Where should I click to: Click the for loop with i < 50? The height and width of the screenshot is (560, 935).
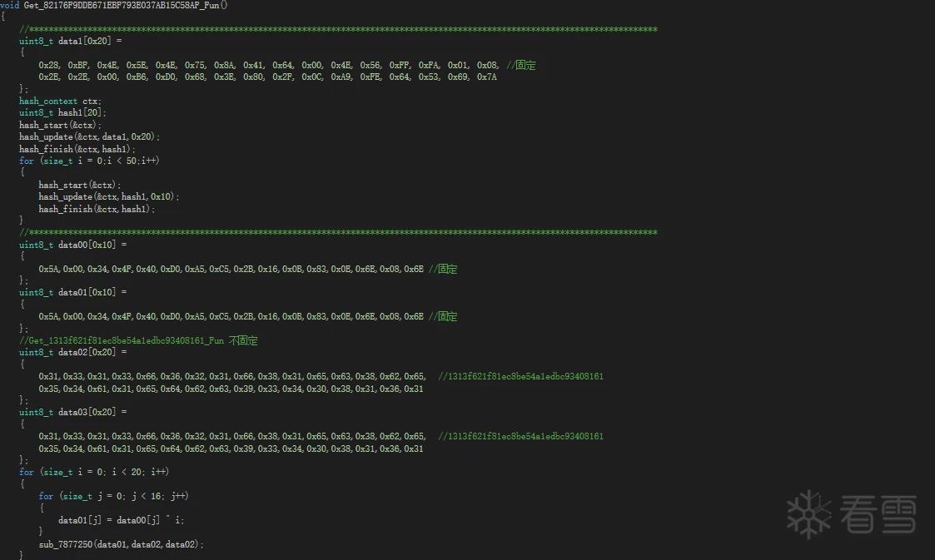tap(89, 161)
